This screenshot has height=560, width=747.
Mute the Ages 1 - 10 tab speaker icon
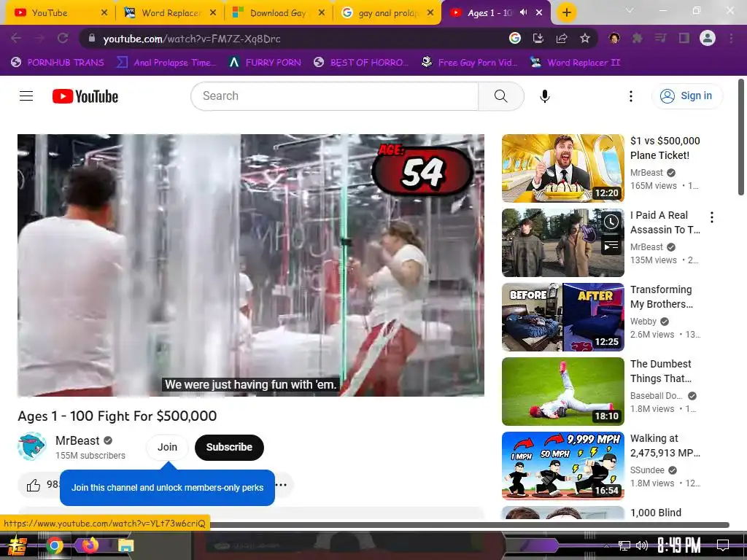click(524, 12)
